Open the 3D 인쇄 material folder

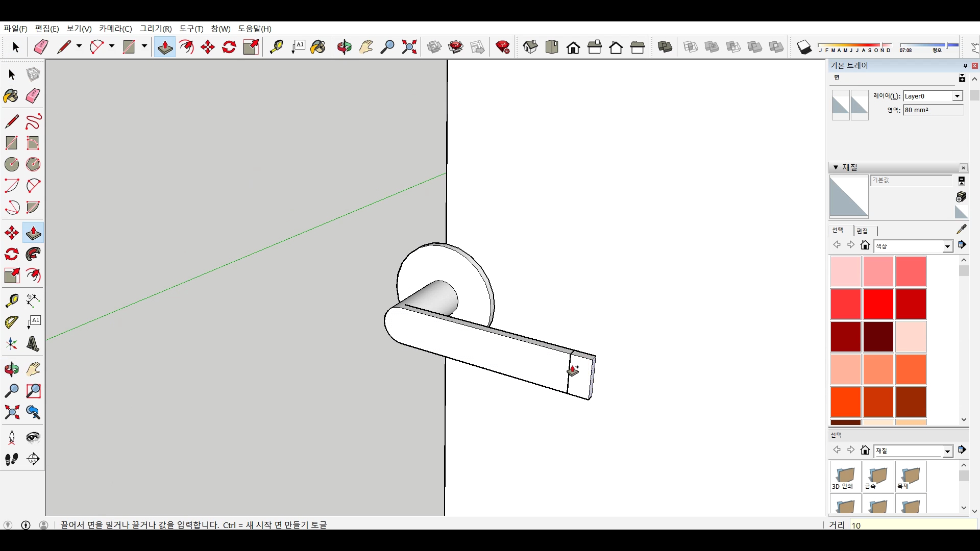click(845, 477)
